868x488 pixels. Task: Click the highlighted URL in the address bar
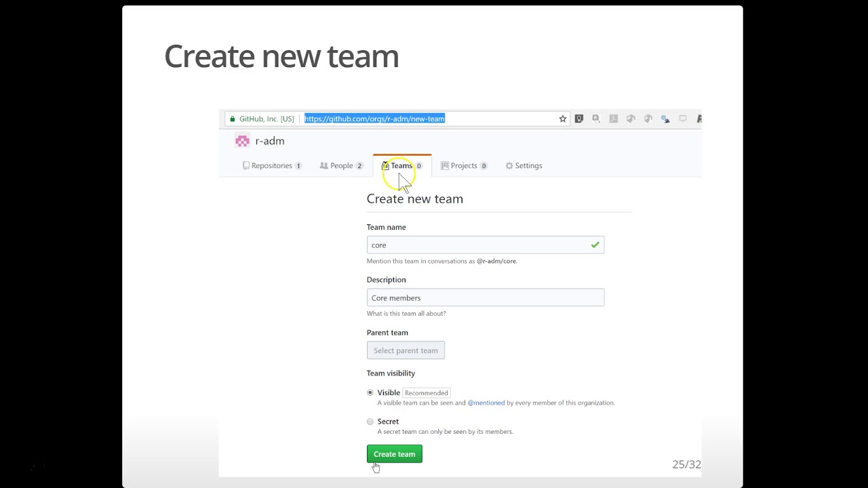pos(374,119)
